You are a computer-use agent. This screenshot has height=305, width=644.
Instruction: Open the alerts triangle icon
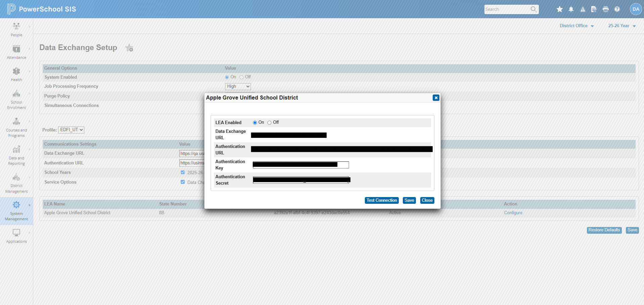pyautogui.click(x=583, y=9)
